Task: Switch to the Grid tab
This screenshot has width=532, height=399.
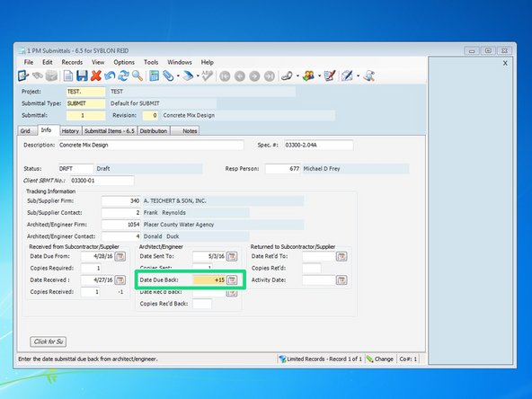Action: pyautogui.click(x=25, y=131)
